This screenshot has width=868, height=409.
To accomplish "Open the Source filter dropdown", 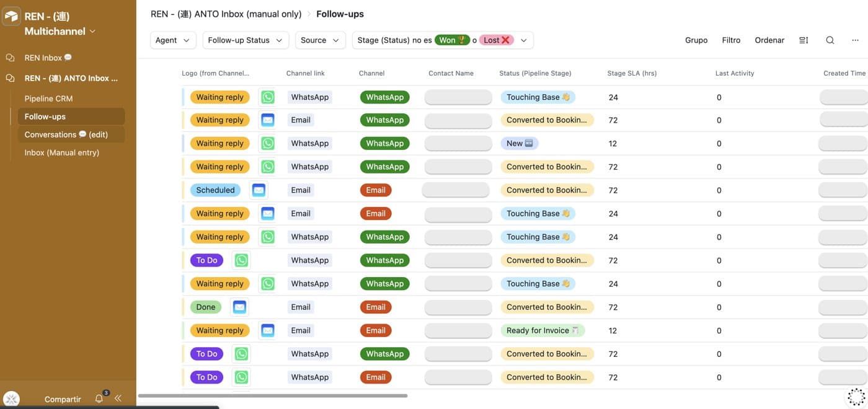I will [x=321, y=40].
